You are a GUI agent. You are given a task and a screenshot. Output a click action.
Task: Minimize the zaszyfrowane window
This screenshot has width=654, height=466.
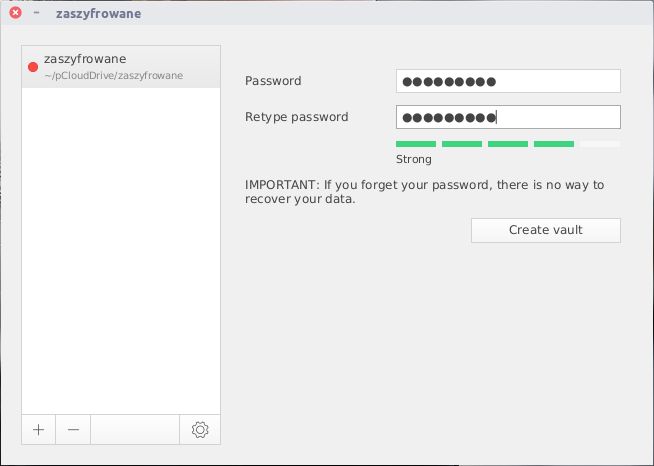[x=36, y=13]
